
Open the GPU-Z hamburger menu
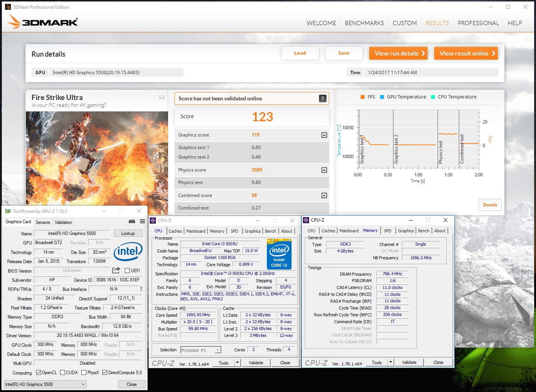tap(142, 221)
